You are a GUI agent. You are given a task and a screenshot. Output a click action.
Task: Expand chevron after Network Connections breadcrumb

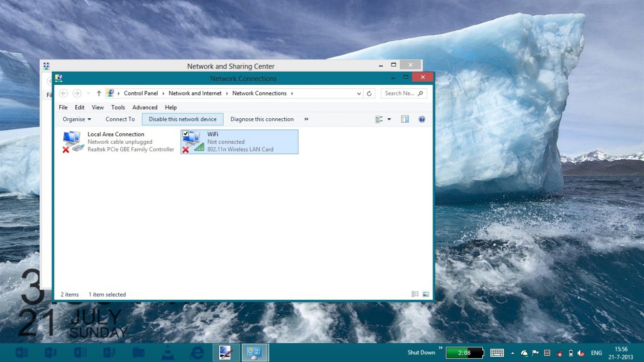(292, 94)
